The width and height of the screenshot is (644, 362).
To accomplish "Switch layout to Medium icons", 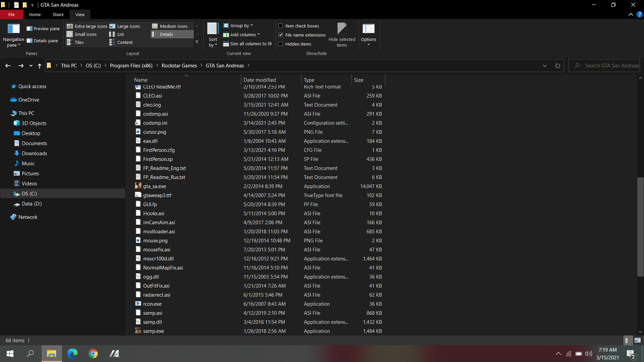I will tap(170, 26).
